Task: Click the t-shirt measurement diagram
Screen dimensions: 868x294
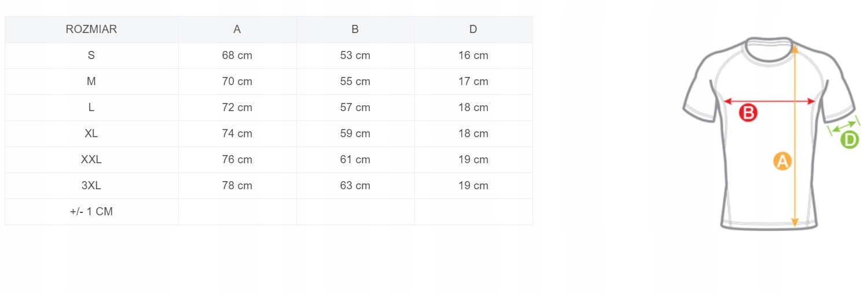Action: [x=768, y=133]
